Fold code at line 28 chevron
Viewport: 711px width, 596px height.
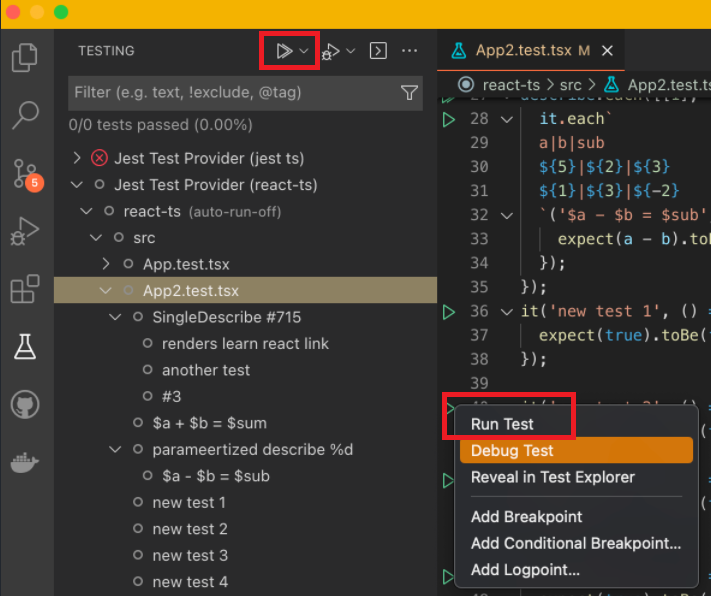[506, 119]
